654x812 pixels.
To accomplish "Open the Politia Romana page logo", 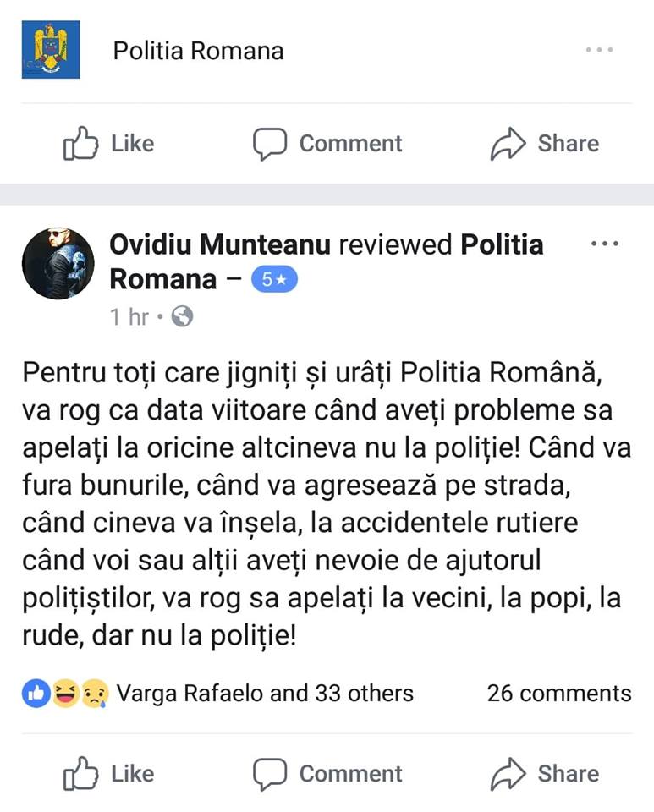I will pos(51,50).
